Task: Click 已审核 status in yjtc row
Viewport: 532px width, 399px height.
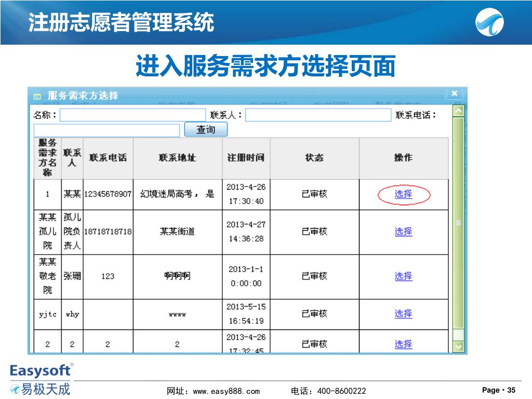Action: [314, 314]
